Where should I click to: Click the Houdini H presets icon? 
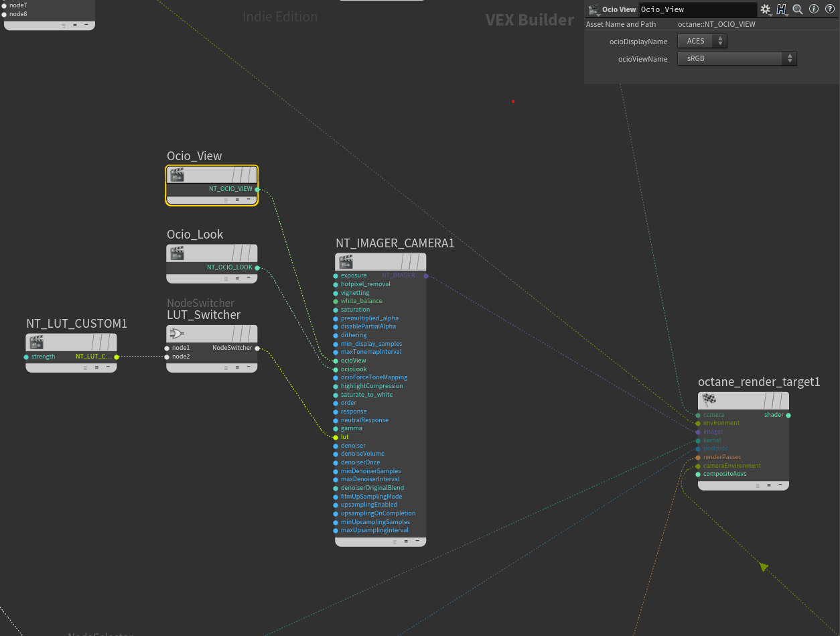(x=782, y=9)
